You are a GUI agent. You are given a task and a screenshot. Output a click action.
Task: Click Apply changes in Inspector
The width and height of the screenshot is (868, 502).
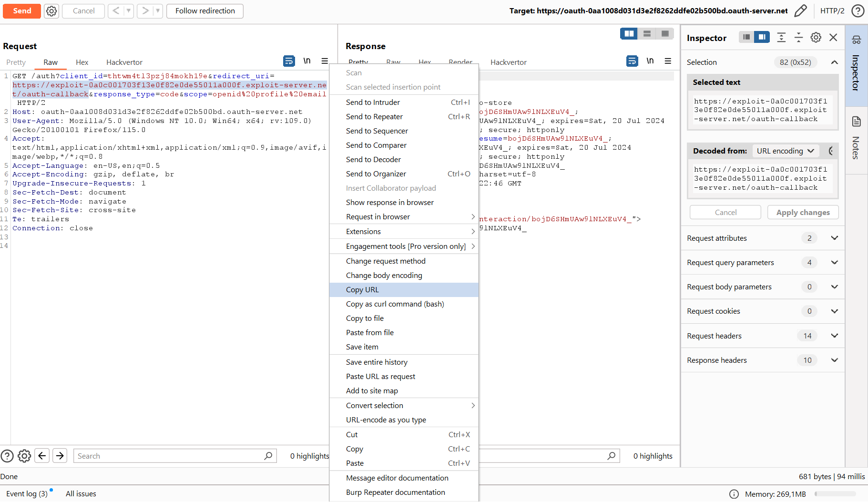click(803, 213)
